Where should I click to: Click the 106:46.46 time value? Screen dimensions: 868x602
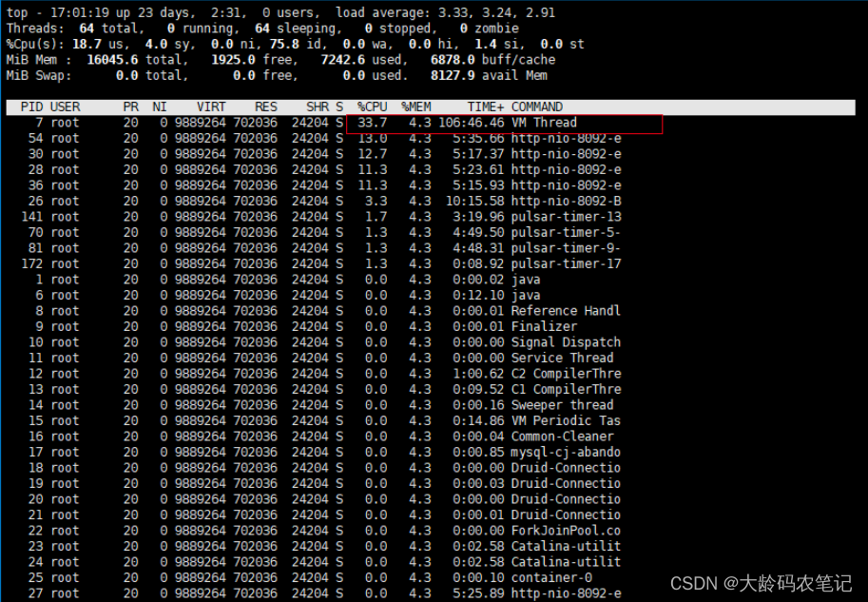point(472,123)
